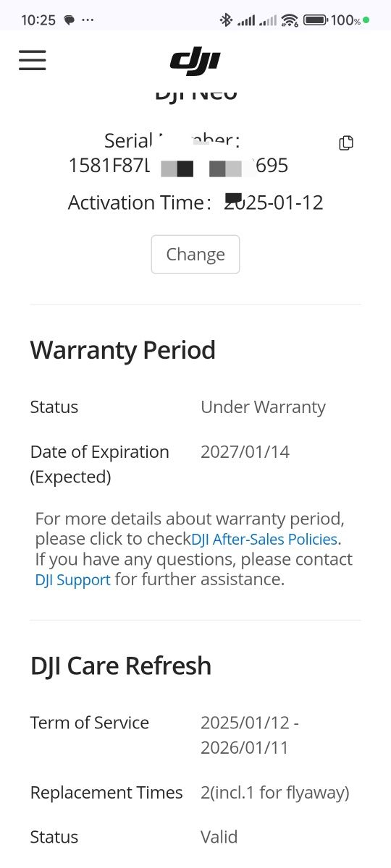Tap the Replacement Times value
Viewport: 391px width, 868px height.
click(275, 793)
